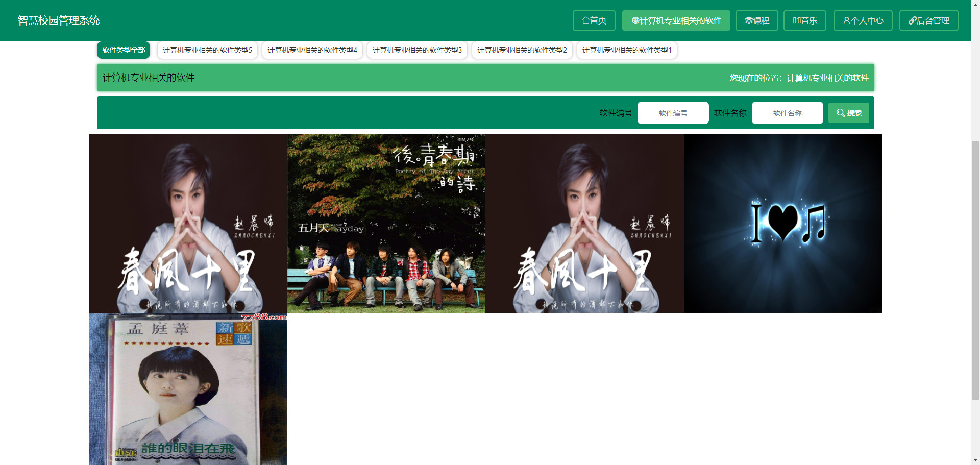Open 个人中心 personal center
This screenshot has width=980, height=465.
click(x=863, y=20)
